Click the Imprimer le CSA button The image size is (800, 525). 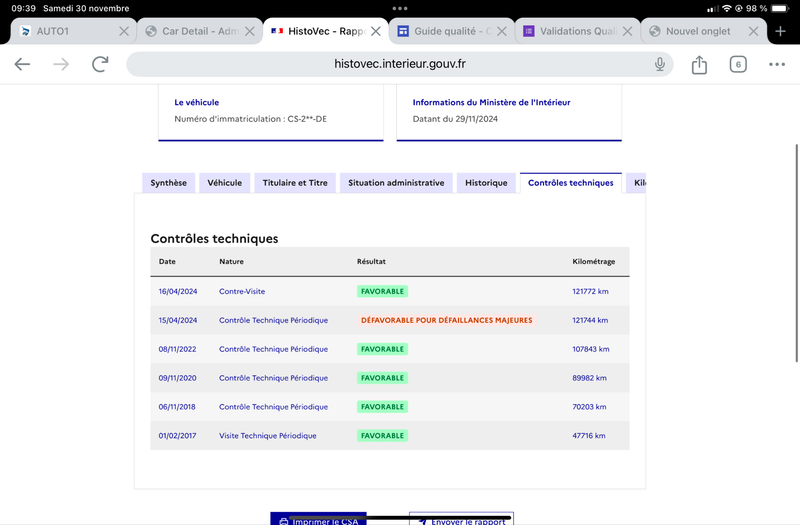click(x=318, y=519)
